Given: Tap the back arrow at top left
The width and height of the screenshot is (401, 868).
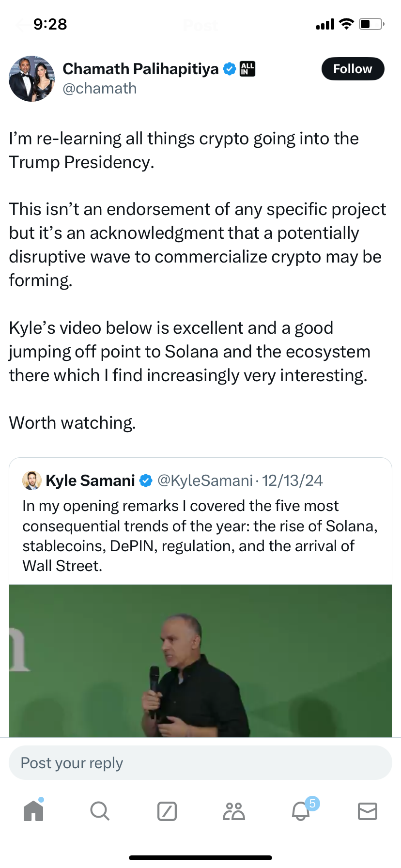Looking at the screenshot, I should 21,25.
